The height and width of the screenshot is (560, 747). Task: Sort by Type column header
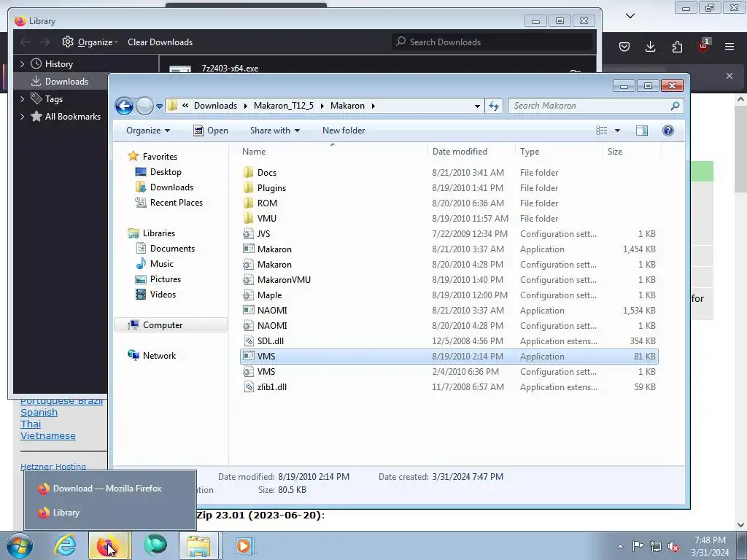coord(530,152)
